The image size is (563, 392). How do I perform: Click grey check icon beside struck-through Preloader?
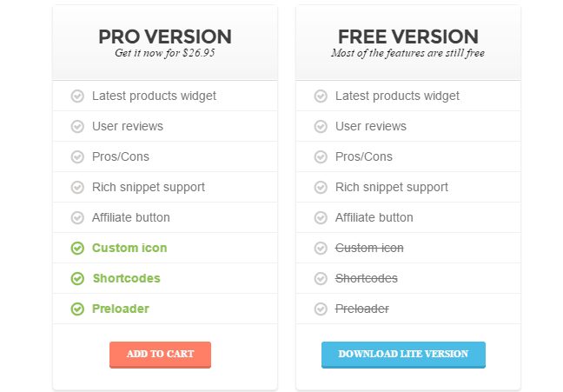coord(321,309)
